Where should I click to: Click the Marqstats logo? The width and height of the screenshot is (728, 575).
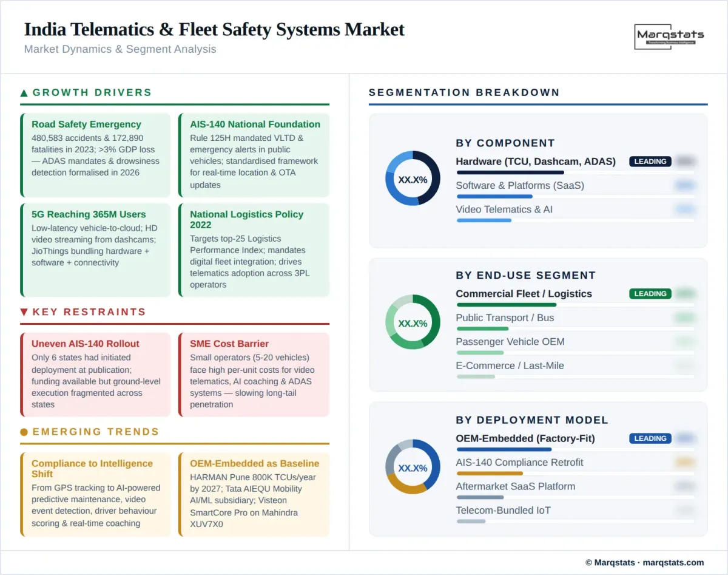coord(669,38)
